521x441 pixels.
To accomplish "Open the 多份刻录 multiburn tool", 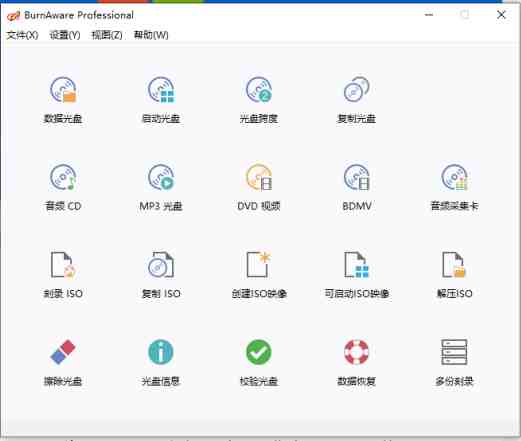I will tap(455, 363).
